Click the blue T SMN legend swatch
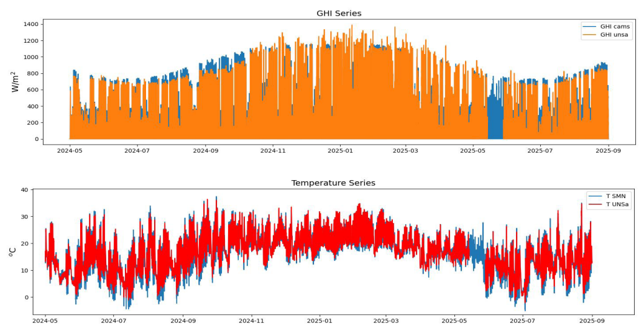Image resolution: width=644 pixels, height=331 pixels. point(595,196)
